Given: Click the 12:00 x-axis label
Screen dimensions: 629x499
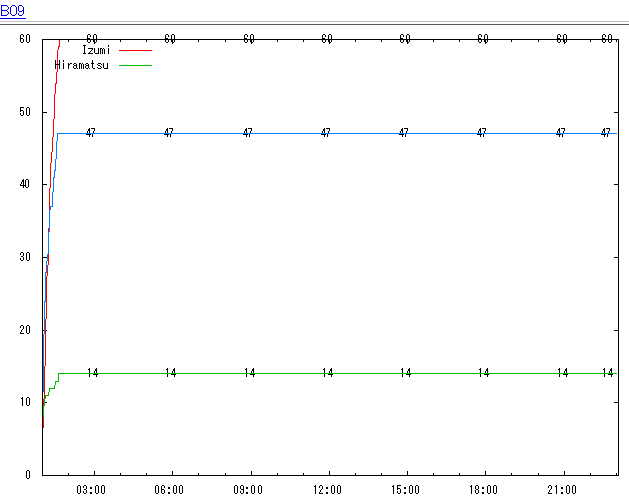Looking at the screenshot, I should pyautogui.click(x=327, y=490).
